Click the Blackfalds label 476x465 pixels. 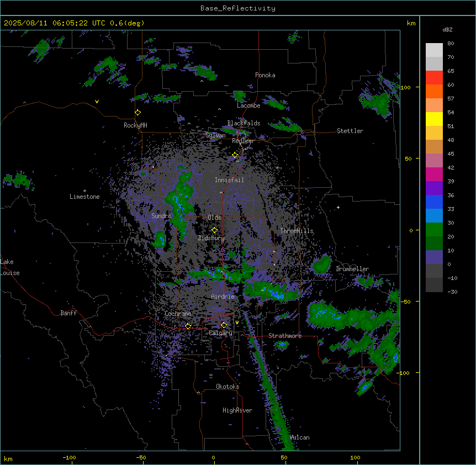click(x=244, y=123)
